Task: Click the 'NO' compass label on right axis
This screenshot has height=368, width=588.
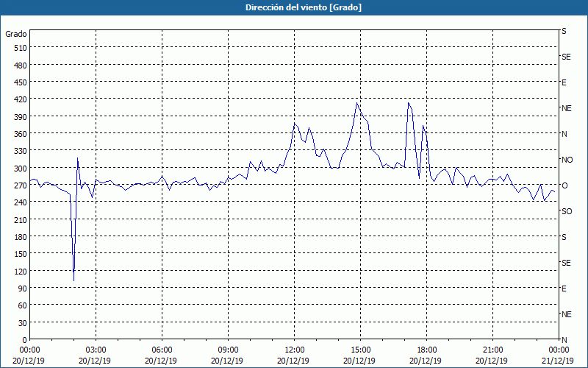Action: [567, 160]
